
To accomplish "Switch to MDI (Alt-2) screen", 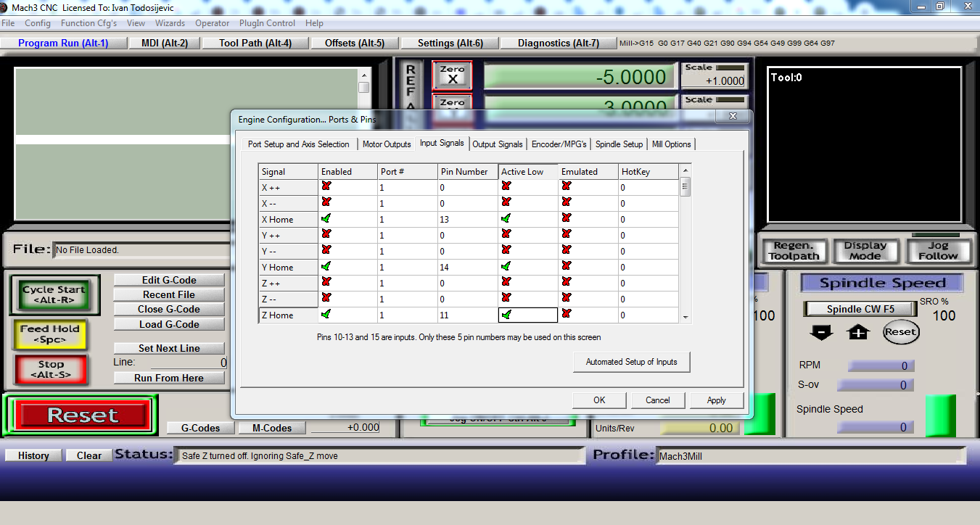I will coord(165,43).
